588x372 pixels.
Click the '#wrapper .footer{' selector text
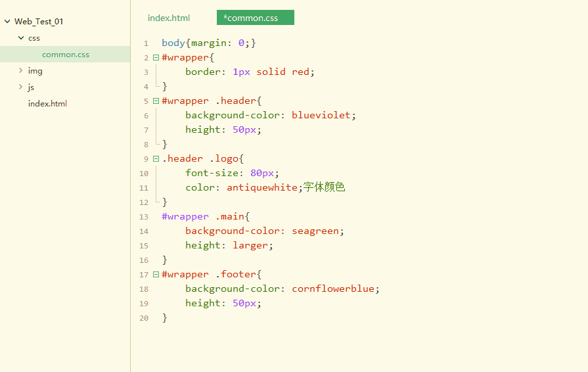(212, 275)
